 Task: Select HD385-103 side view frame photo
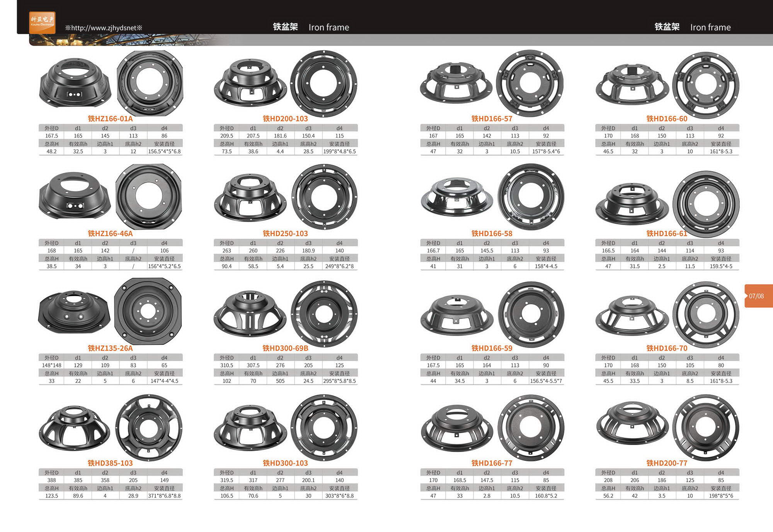coord(74,428)
